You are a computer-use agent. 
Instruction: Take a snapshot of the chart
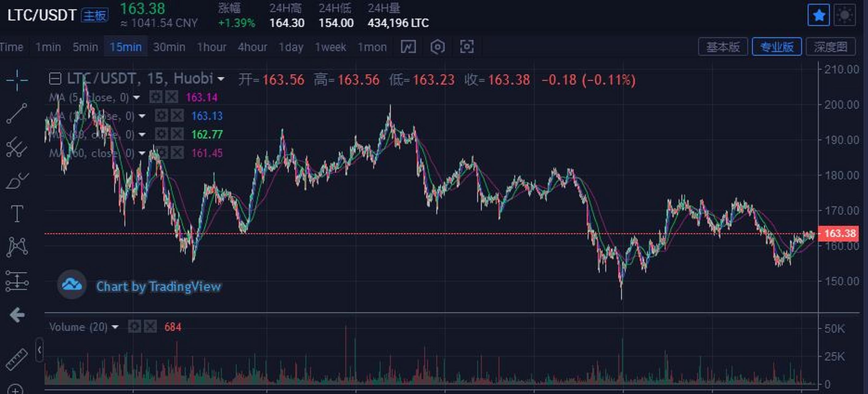[466, 47]
